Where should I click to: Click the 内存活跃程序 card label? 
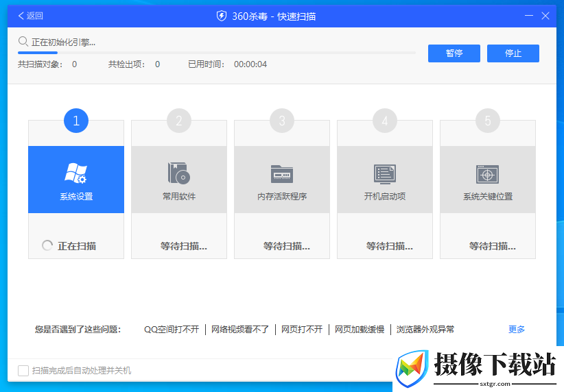[x=281, y=197]
